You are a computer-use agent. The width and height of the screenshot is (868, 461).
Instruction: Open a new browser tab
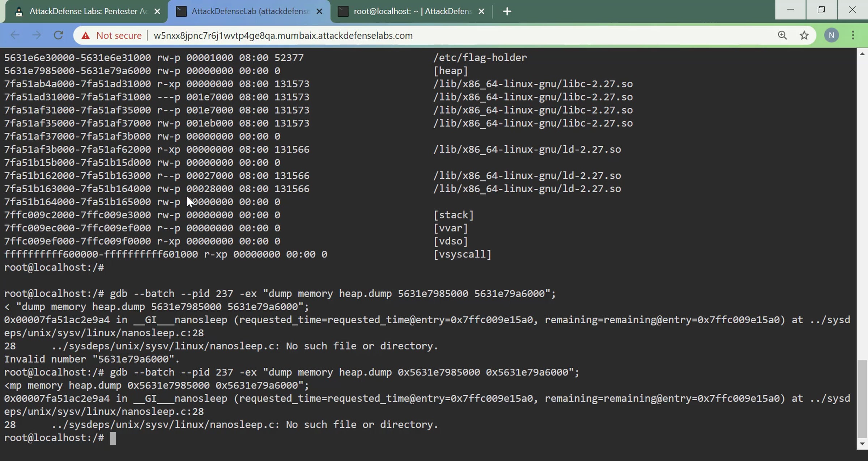(507, 12)
